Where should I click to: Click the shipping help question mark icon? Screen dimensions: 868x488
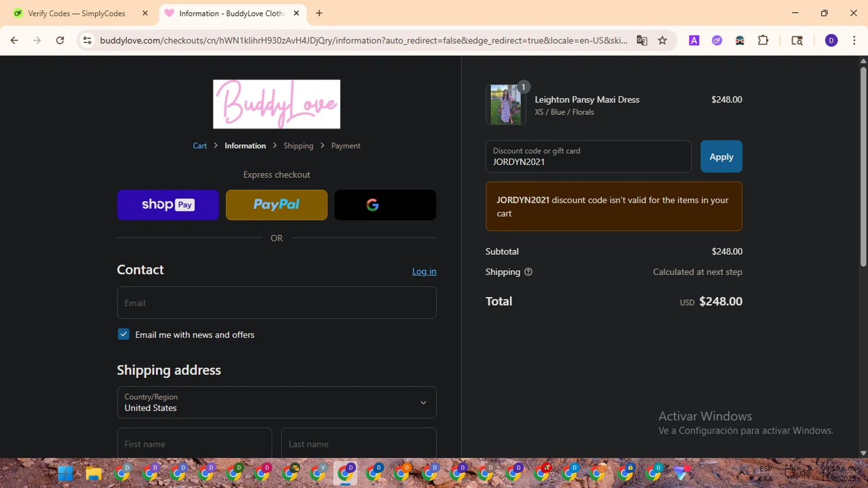click(x=528, y=272)
